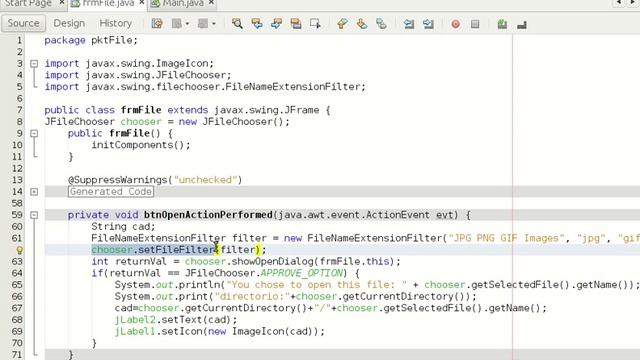Switch to Source view
The height and width of the screenshot is (360, 640).
(23, 23)
